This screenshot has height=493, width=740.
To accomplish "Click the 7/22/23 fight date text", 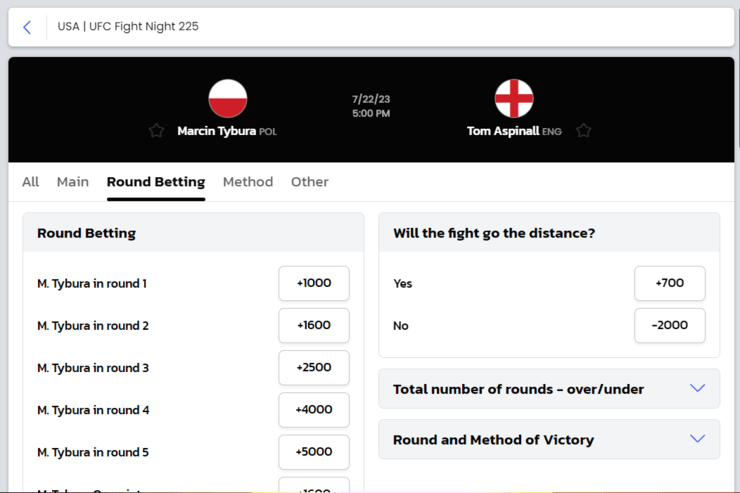I will (371, 99).
